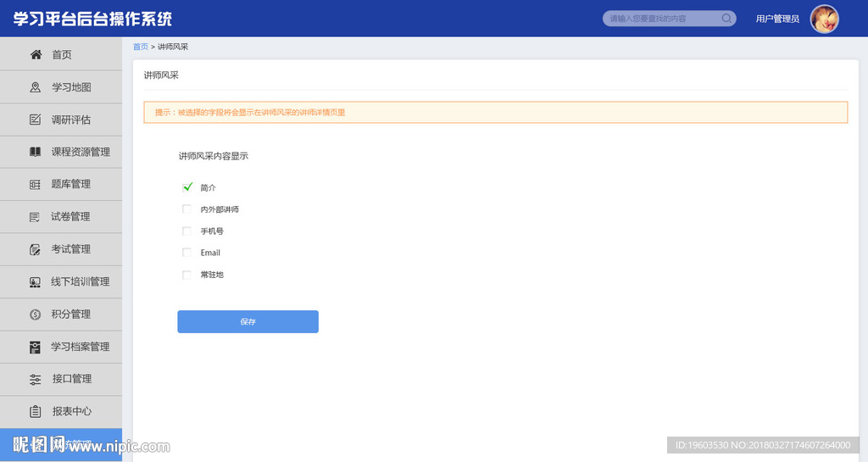Select the 常驻地 checkbox
This screenshot has width=868, height=462.
tap(186, 275)
